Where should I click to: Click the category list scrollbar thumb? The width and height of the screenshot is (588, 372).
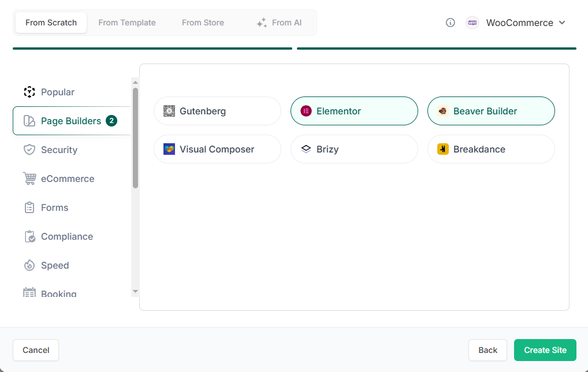(135, 138)
